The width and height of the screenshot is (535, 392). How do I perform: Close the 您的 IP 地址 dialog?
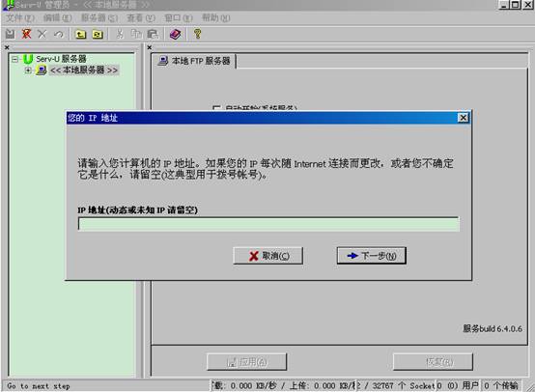pyautogui.click(x=463, y=118)
